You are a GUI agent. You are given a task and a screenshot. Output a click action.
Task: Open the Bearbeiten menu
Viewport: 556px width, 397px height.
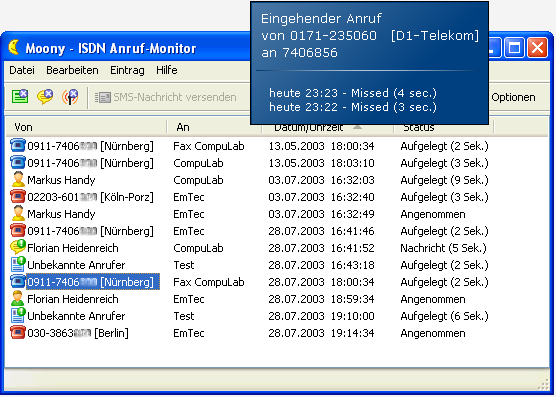pos(72,70)
